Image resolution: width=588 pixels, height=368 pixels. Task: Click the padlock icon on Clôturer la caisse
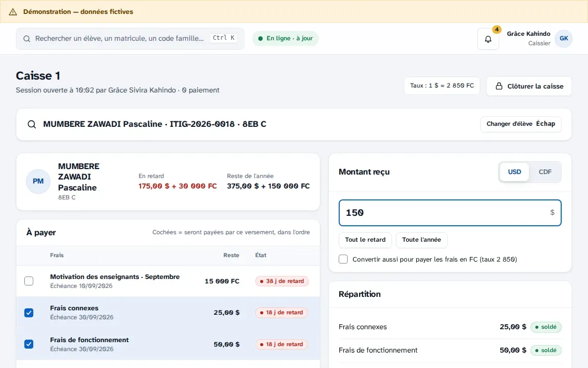coord(499,86)
